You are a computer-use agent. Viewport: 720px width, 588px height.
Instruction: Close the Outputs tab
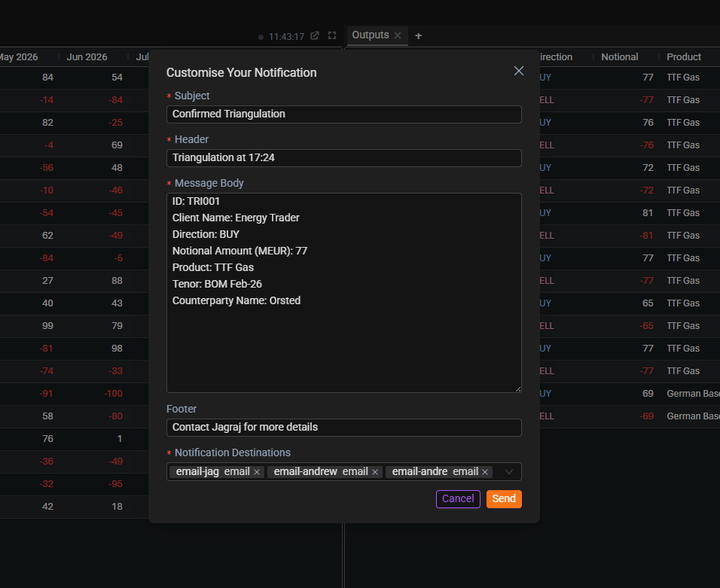tap(398, 35)
